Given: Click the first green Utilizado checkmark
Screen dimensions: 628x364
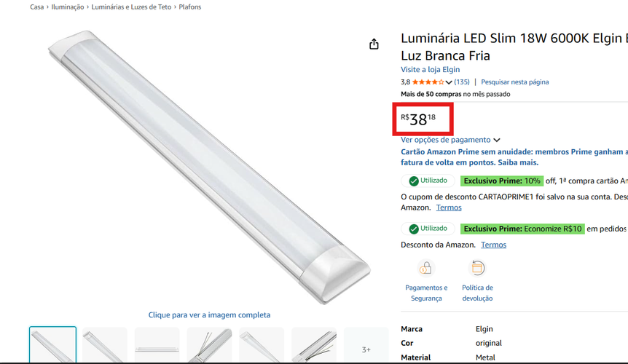Looking at the screenshot, I should [x=414, y=181].
